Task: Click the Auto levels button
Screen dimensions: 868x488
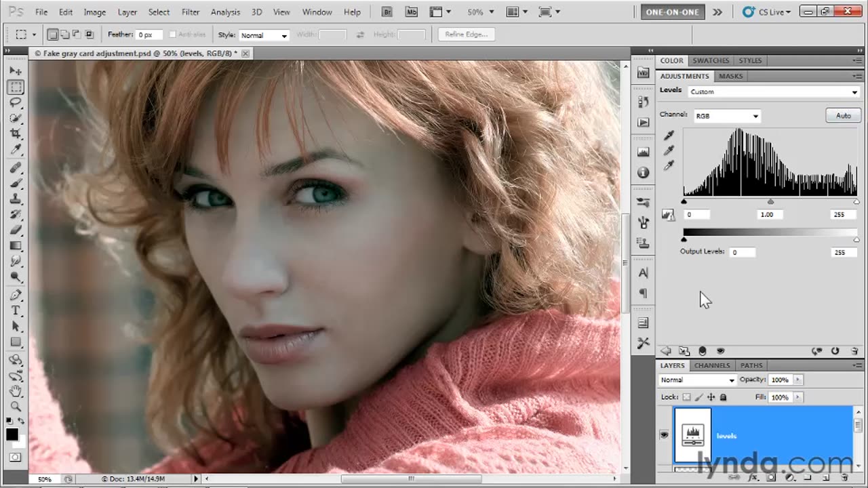Action: [843, 116]
